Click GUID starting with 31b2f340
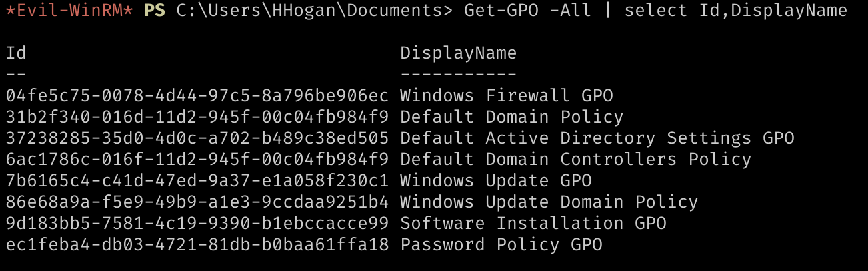Viewport: 868px width, 271px height. coord(197,117)
